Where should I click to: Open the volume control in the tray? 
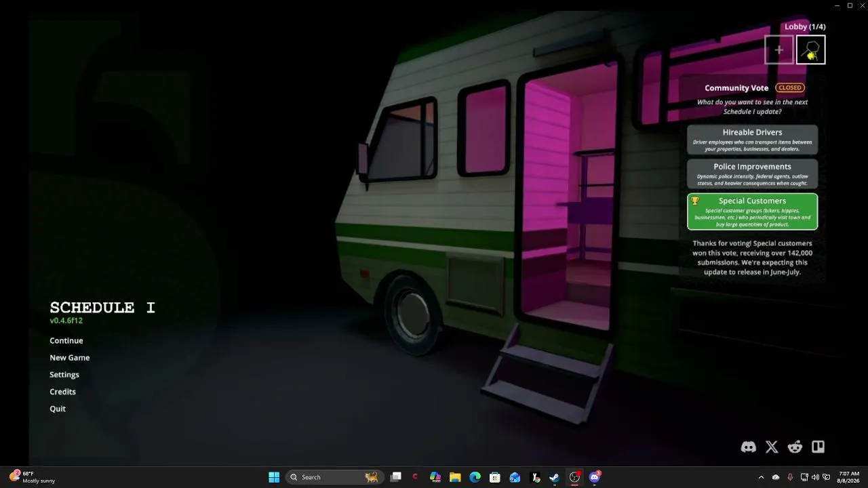click(x=815, y=477)
